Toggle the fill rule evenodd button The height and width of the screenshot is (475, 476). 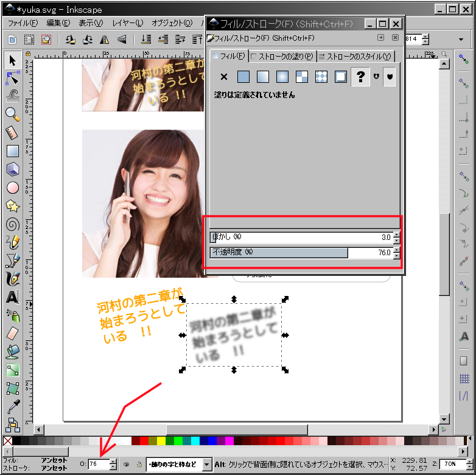tap(376, 77)
